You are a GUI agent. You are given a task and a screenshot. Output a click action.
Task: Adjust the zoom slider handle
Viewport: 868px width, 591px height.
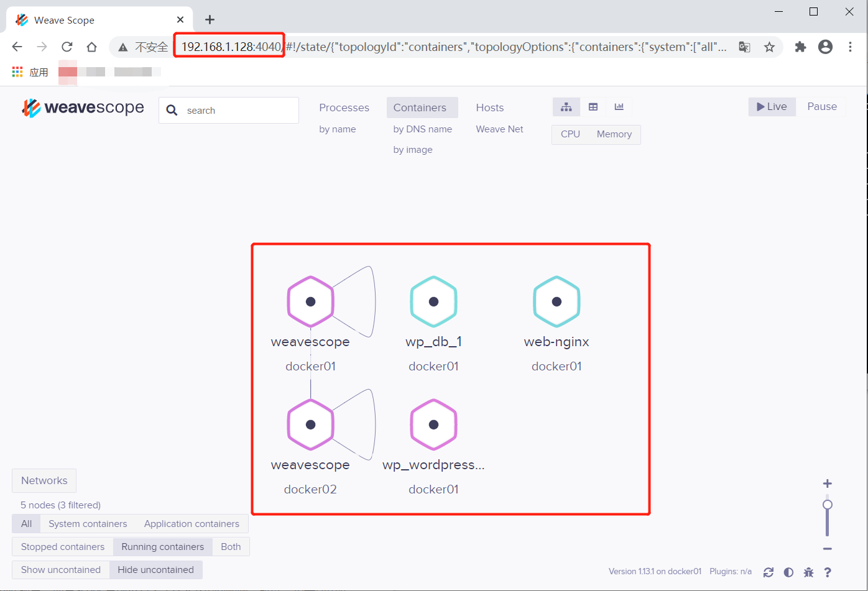pyautogui.click(x=827, y=505)
